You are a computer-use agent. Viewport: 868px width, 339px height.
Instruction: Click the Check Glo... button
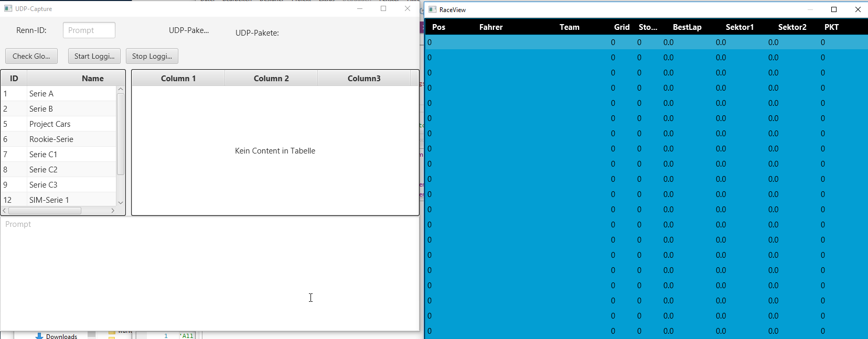(31, 56)
